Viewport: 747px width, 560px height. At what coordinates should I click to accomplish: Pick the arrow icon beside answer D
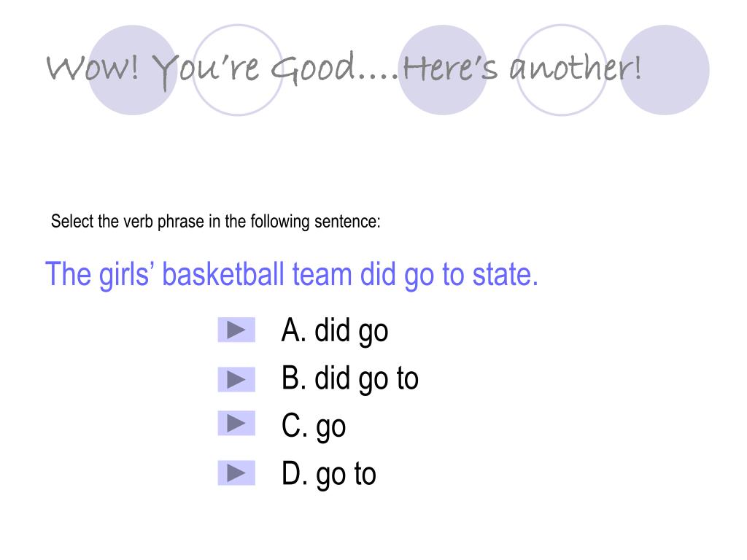pyautogui.click(x=236, y=472)
